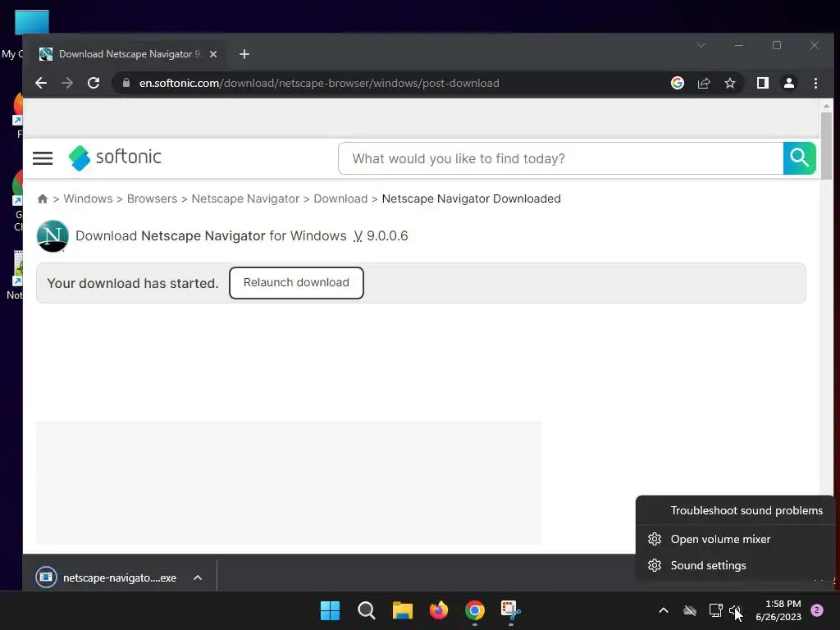The height and width of the screenshot is (630, 840).
Task: Open Snipping Tool from the taskbar
Action: click(x=510, y=610)
